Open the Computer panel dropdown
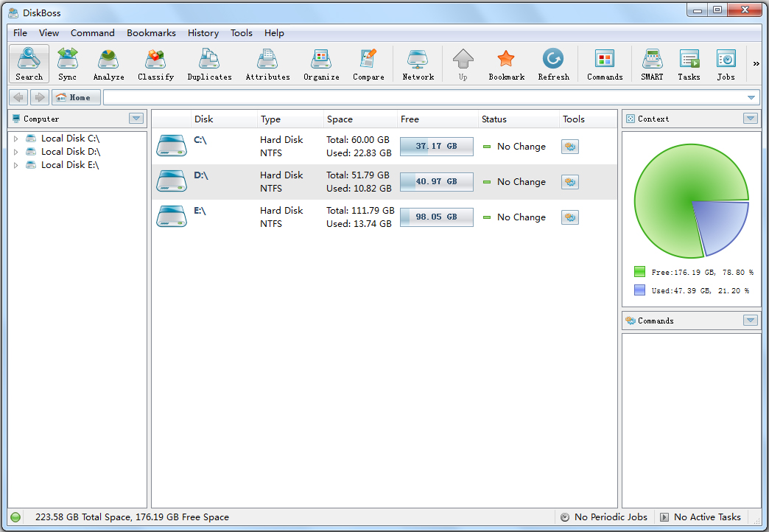Image resolution: width=769 pixels, height=532 pixels. pyautogui.click(x=136, y=119)
